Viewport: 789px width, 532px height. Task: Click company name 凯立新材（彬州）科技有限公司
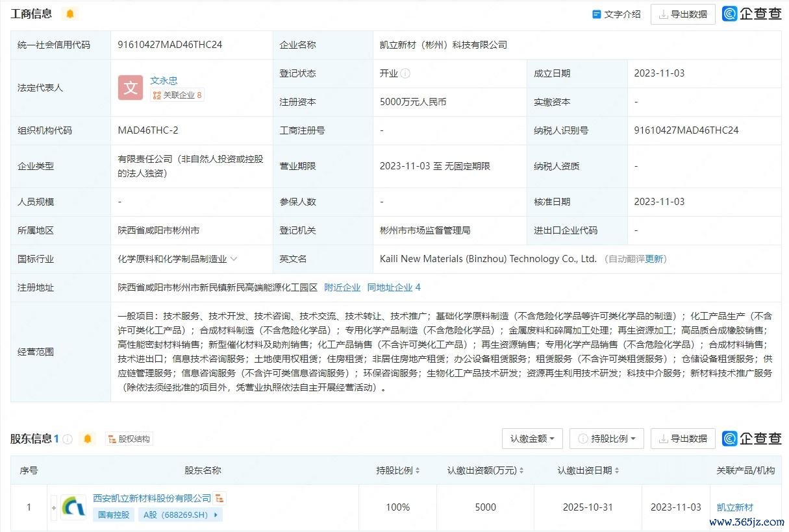[444, 45]
